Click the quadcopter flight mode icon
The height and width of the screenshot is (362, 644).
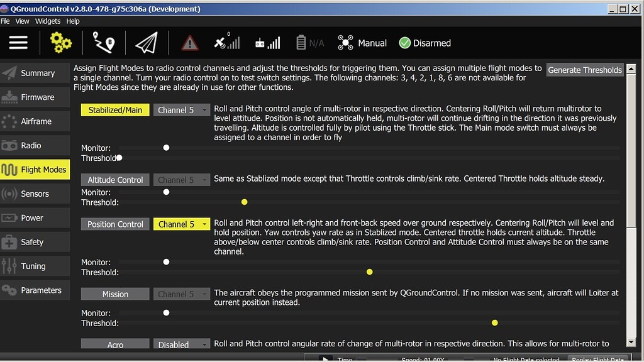[x=345, y=43]
